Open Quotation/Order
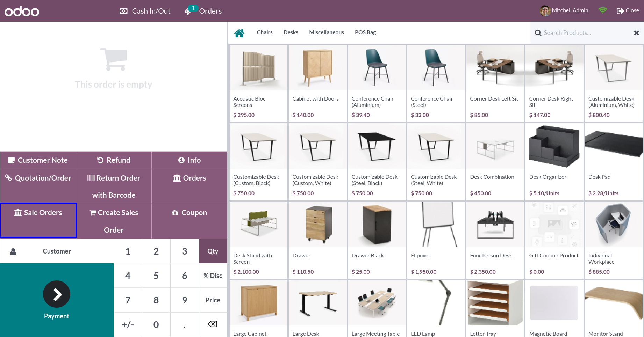The image size is (644, 337). point(38,186)
